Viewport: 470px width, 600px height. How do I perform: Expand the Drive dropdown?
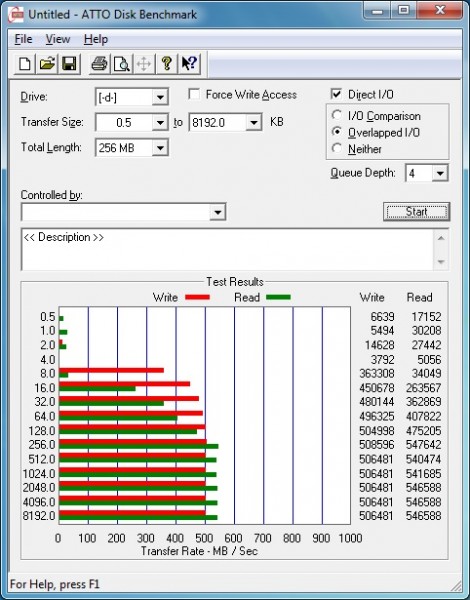pos(160,97)
